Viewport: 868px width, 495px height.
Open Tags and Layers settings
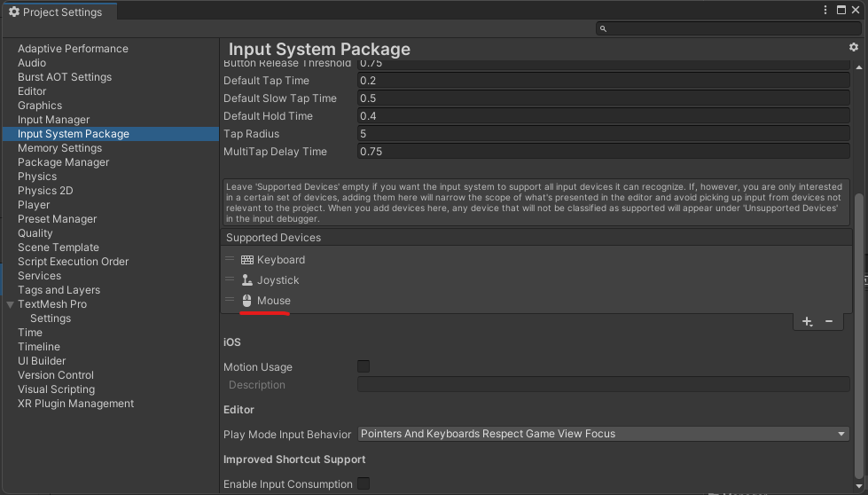click(x=59, y=290)
